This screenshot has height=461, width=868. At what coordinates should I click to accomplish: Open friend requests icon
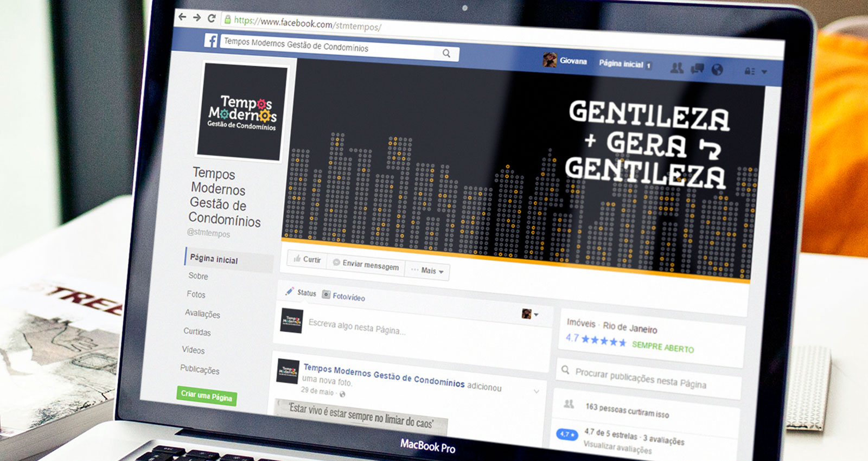coord(676,68)
